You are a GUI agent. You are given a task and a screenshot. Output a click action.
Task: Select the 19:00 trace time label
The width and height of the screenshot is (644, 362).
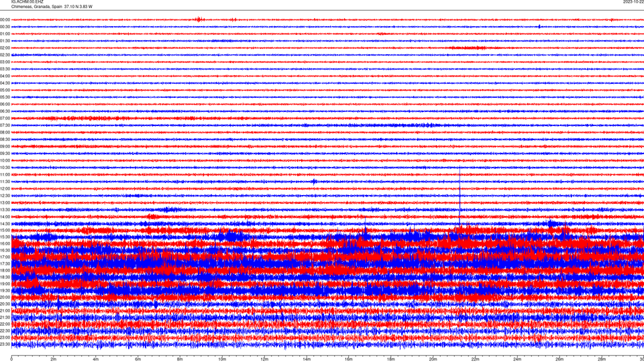click(5, 284)
